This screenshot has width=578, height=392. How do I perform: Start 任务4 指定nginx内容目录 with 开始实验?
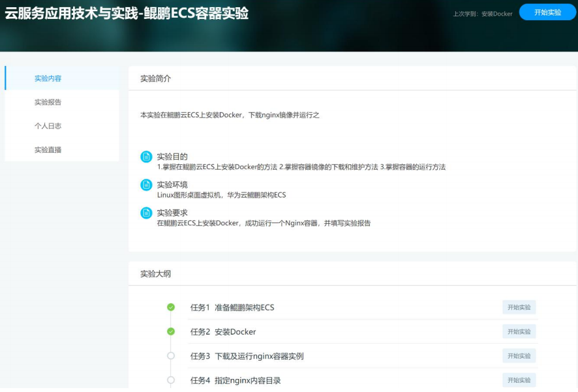pyautogui.click(x=519, y=380)
